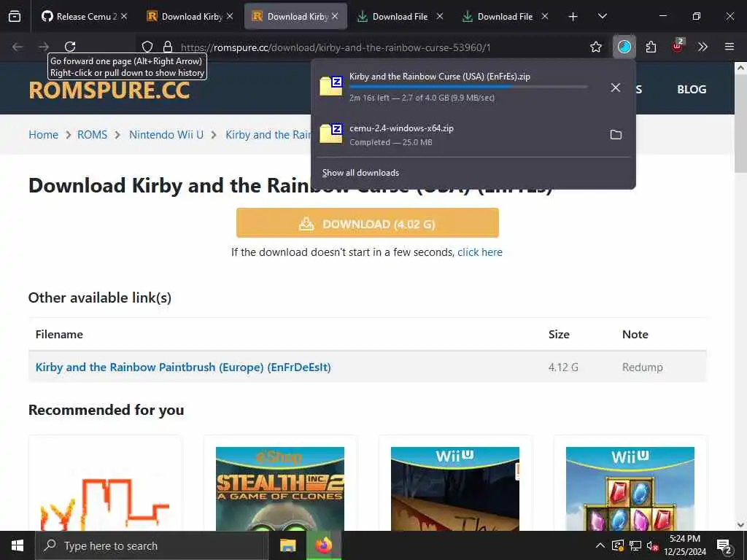747x560 pixels.
Task: Open the gems puzzle Wii U thumbnail
Action: point(630,489)
